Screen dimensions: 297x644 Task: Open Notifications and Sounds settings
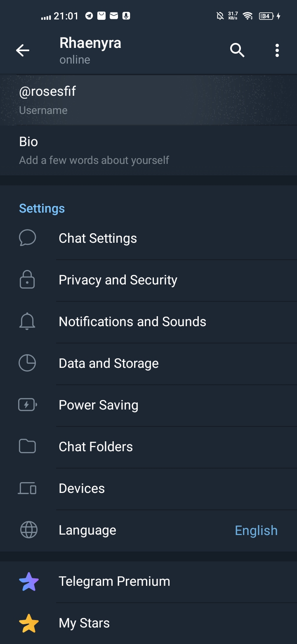tap(132, 322)
